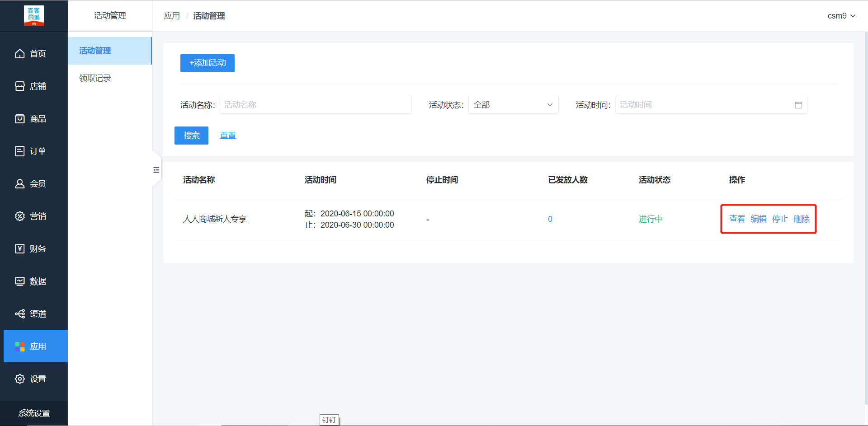Click the colorful apps icon beside 应用
The width and height of the screenshot is (868, 426).
click(x=20, y=346)
